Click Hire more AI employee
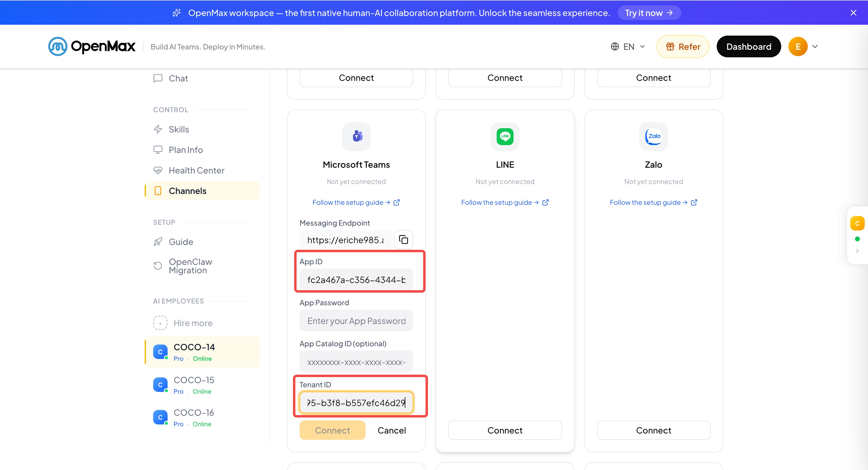The width and height of the screenshot is (868, 470). coord(202,323)
